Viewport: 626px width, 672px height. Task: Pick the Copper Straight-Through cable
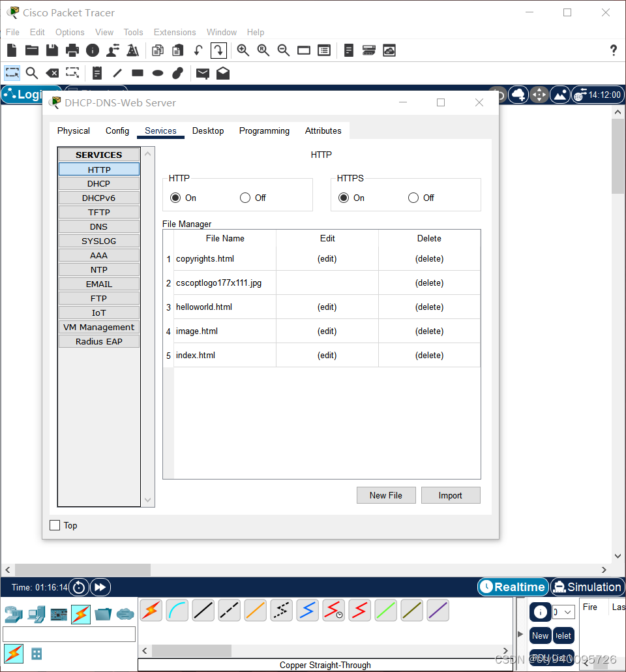pos(203,610)
